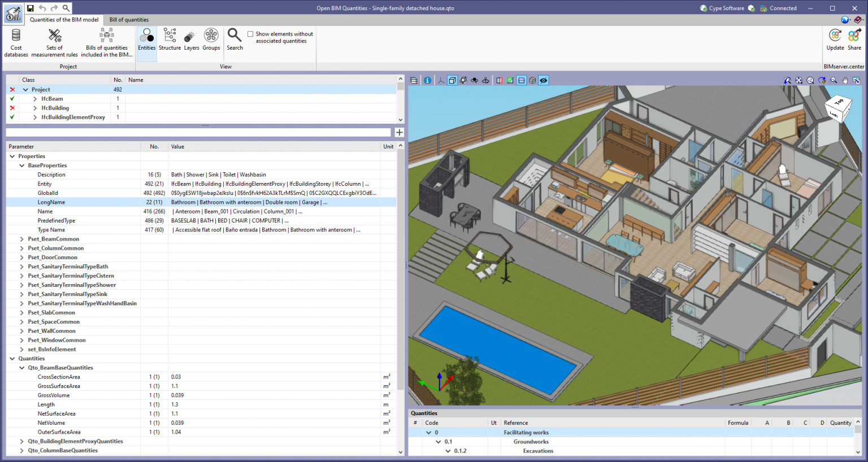Open Bills of quantities included in BIM
Image resolution: width=868 pixels, height=462 pixels.
pyautogui.click(x=107, y=42)
